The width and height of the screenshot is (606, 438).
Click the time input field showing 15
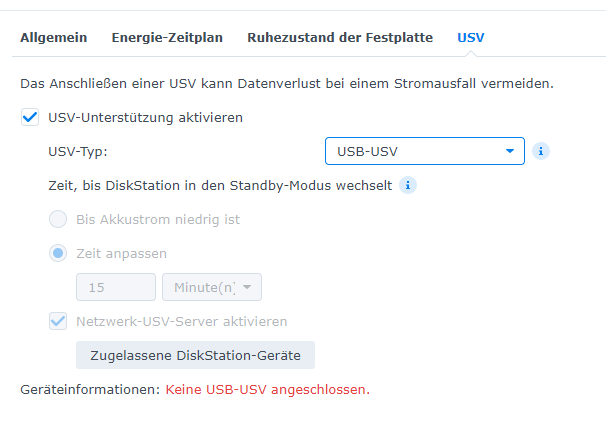(x=116, y=287)
